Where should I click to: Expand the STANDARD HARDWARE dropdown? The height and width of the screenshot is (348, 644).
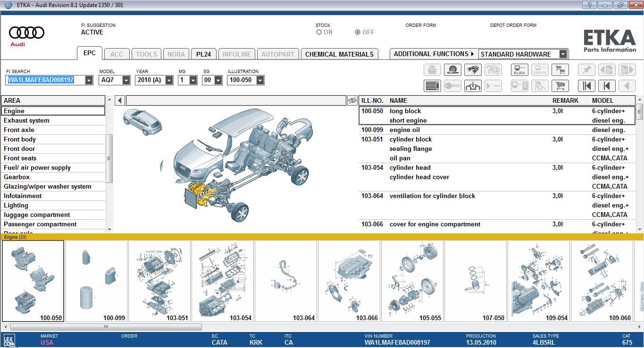pos(563,54)
